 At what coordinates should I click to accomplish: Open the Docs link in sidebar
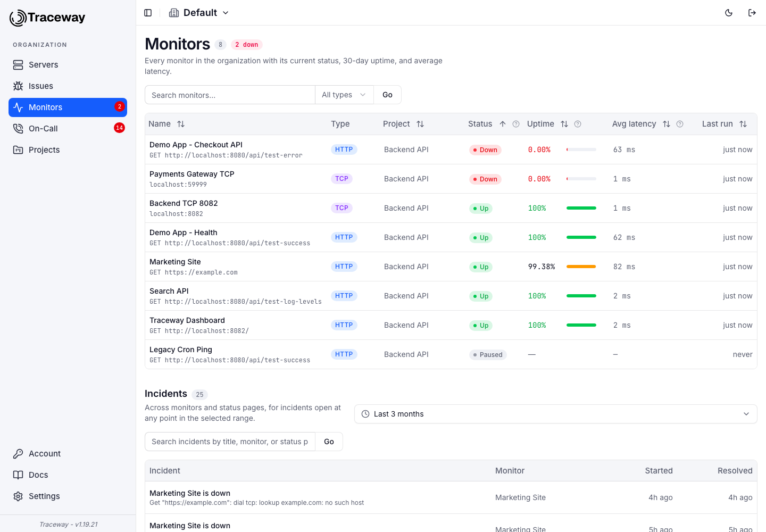pos(68,475)
